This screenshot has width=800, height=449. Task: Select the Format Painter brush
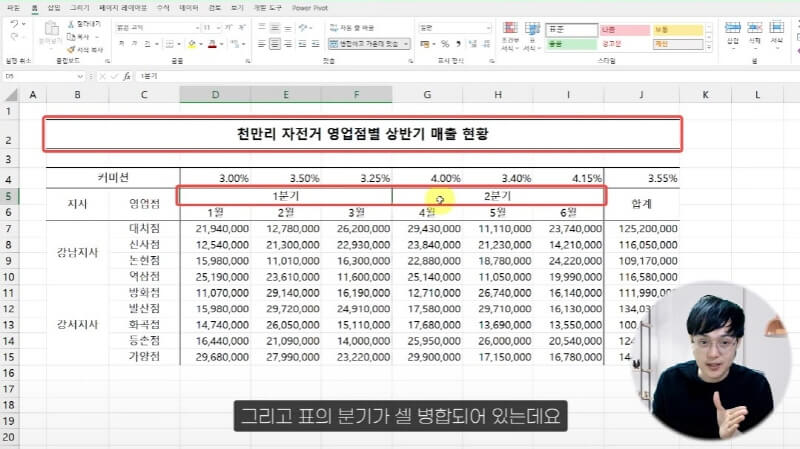click(x=71, y=49)
